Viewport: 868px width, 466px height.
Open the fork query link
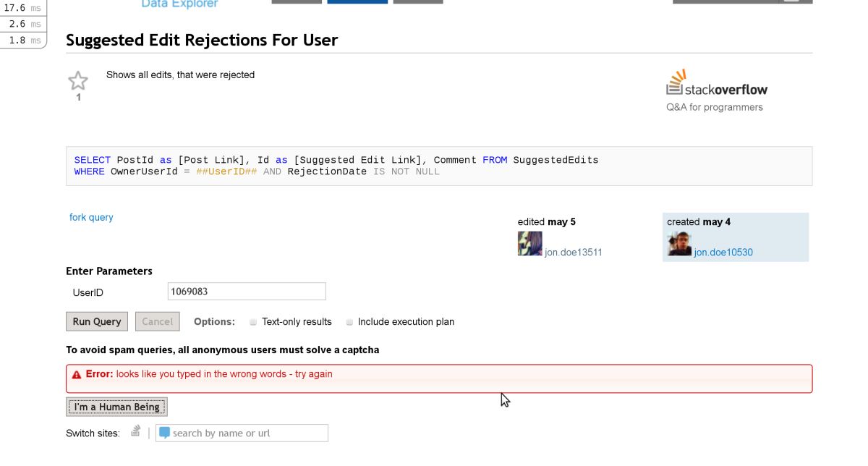click(x=91, y=217)
